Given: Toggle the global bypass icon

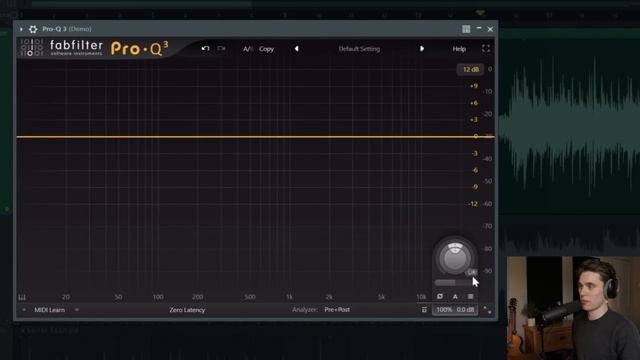Looking at the screenshot, I should (x=440, y=296).
